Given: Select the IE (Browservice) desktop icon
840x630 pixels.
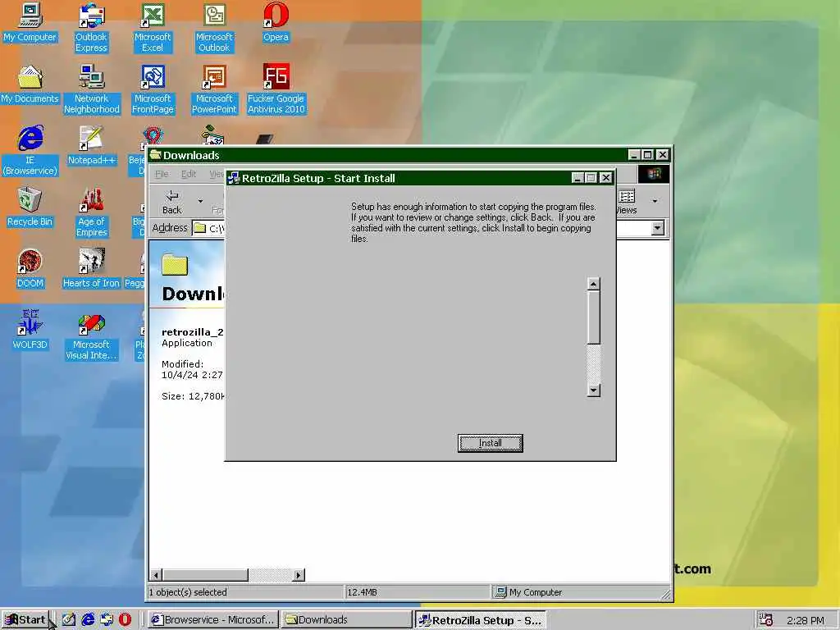Looking at the screenshot, I should coord(30,151).
